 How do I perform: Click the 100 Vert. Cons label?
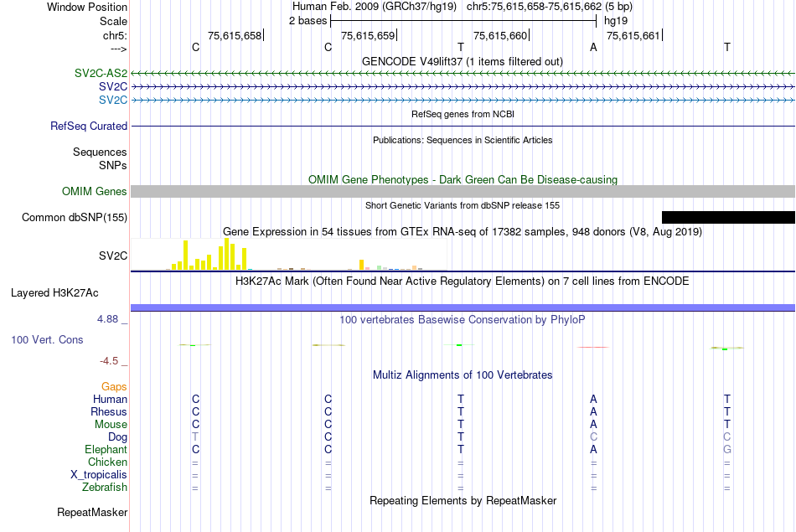[47, 339]
